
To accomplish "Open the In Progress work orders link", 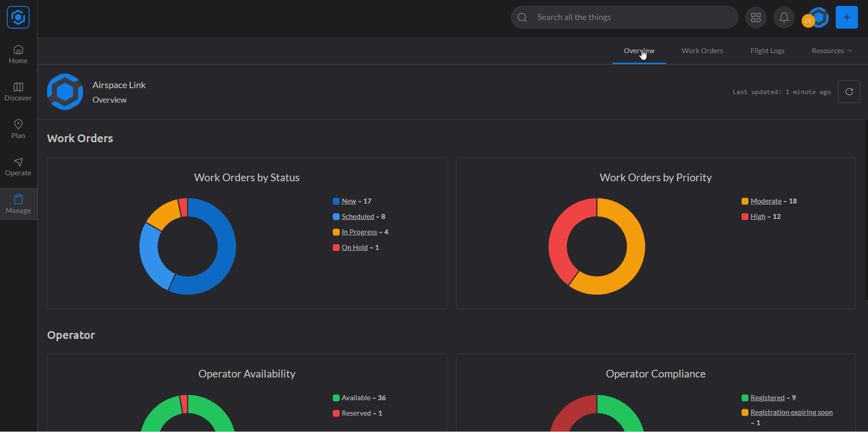I will click(359, 232).
